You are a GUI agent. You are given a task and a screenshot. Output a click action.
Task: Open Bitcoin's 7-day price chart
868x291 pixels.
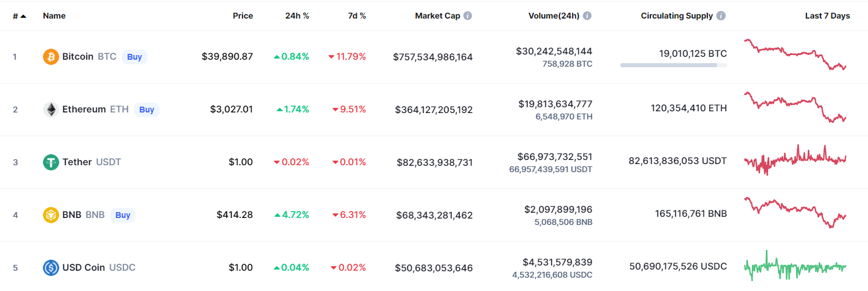(795, 54)
